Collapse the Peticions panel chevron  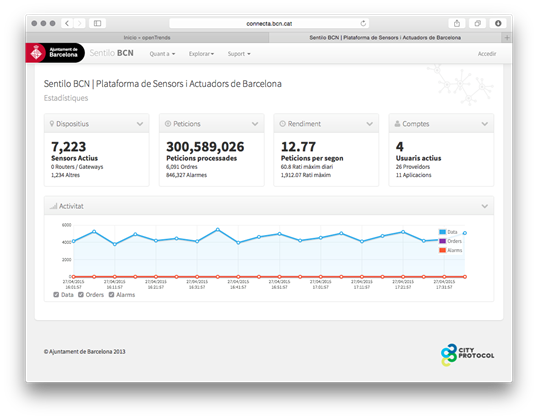point(255,124)
